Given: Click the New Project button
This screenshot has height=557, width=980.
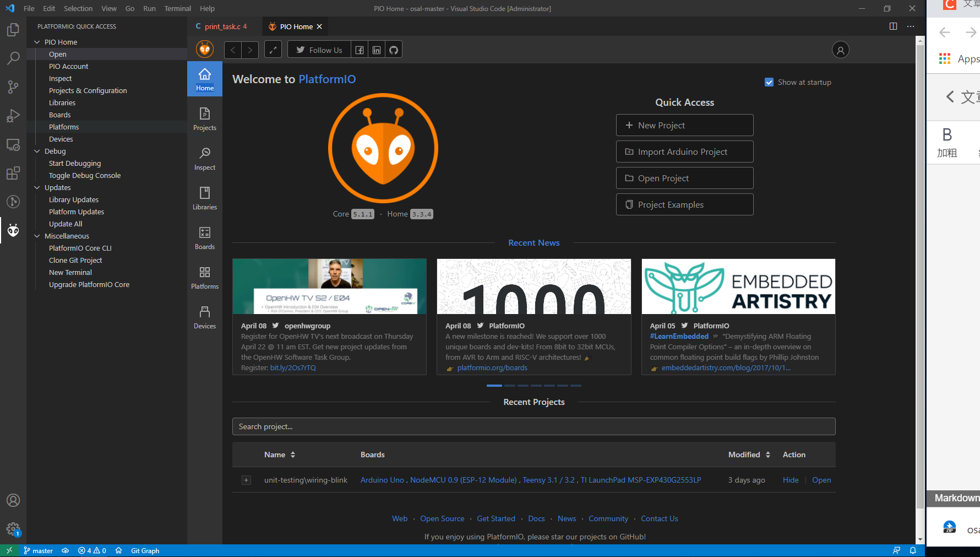Looking at the screenshot, I should coord(684,125).
